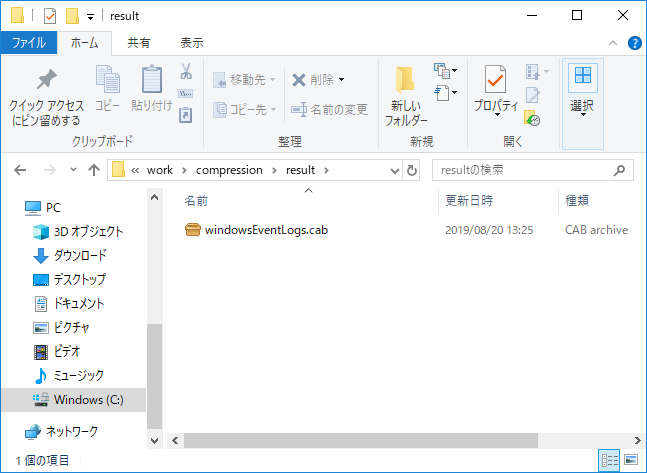Pin to Quick Access icon

click(x=47, y=79)
